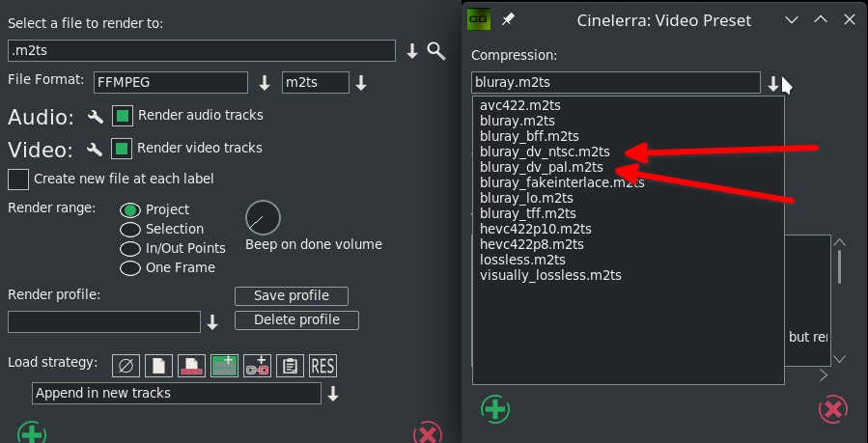Select 'Replace current project' load strategy icon
The height and width of the screenshot is (443, 868).
point(191,366)
